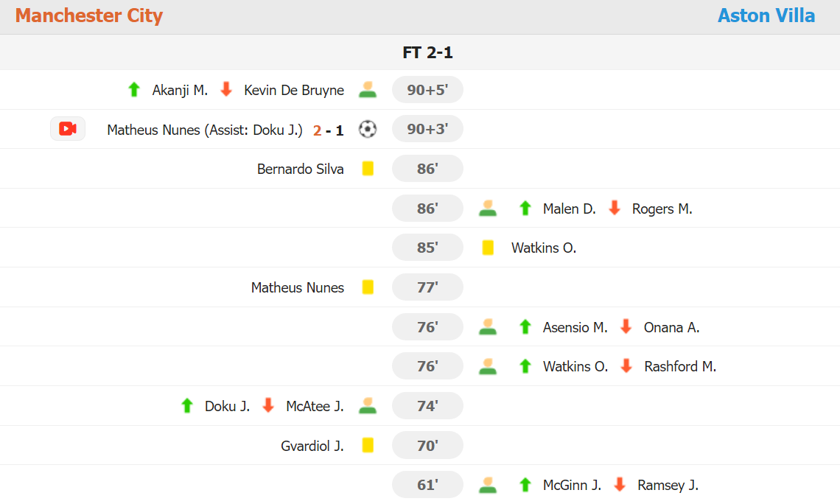
Task: Click the soccer ball goal icon at 90+3'
Action: 368,129
